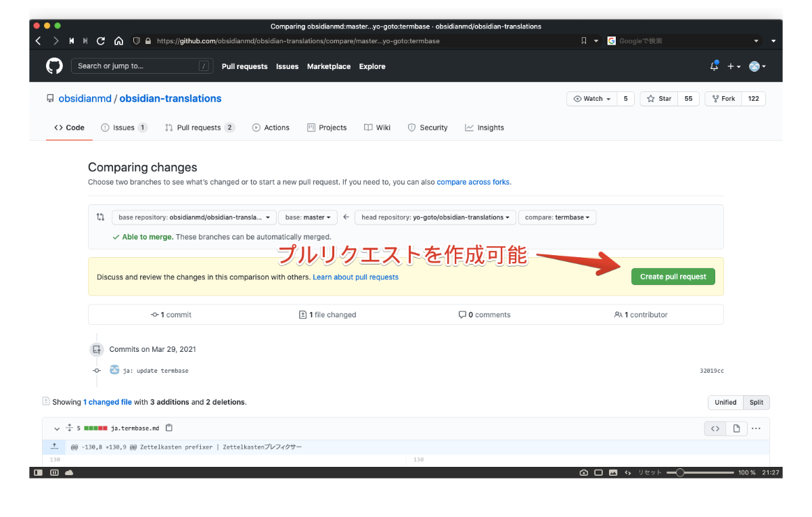Switch diff view to Unified
Viewport: 812px width, 517px height.
pos(725,402)
